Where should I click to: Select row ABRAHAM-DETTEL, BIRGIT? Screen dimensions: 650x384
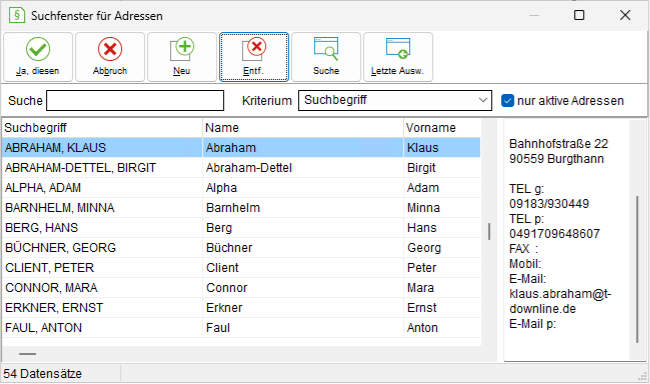241,168
